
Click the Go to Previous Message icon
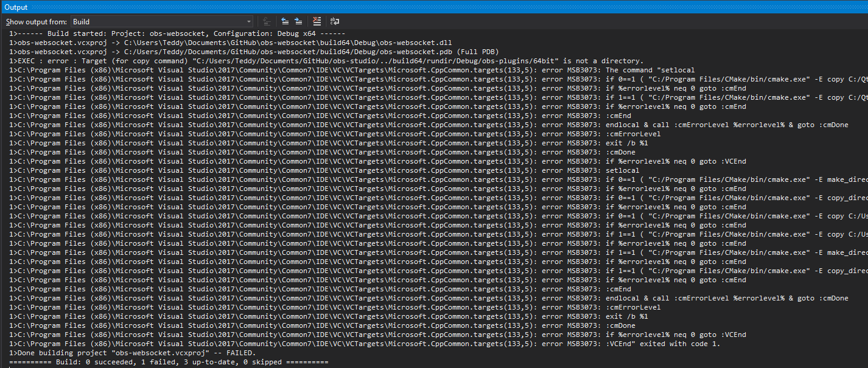(x=284, y=21)
